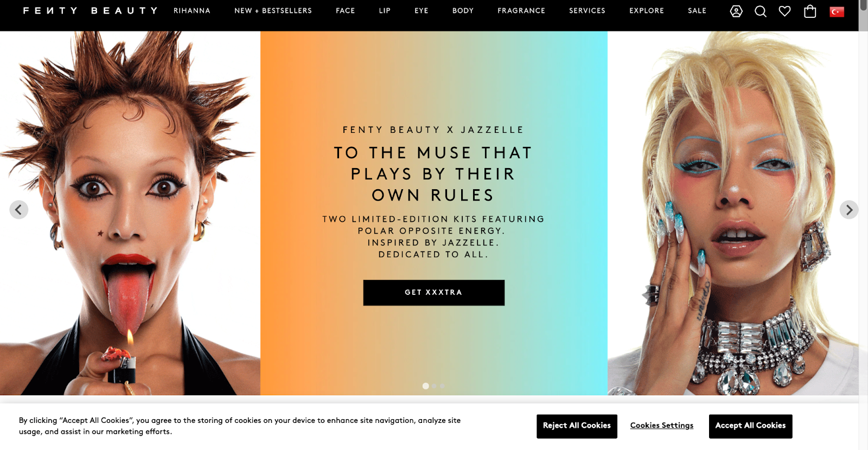
Task: Select the third carousel dot indicator
Action: 443,386
